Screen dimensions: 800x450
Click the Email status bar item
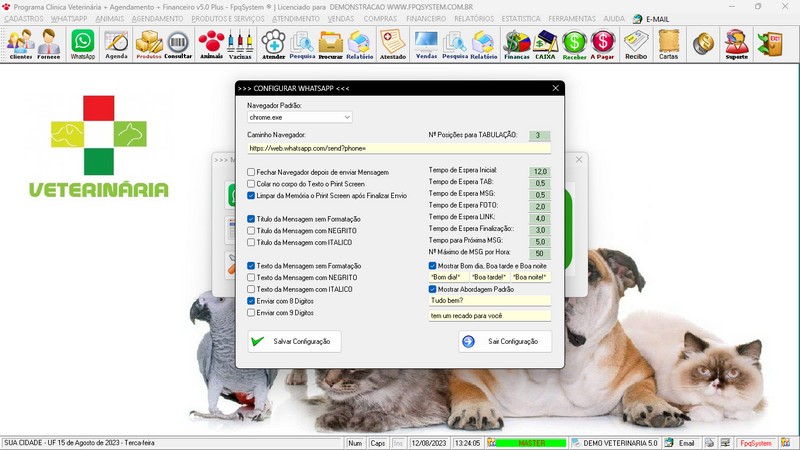681,443
